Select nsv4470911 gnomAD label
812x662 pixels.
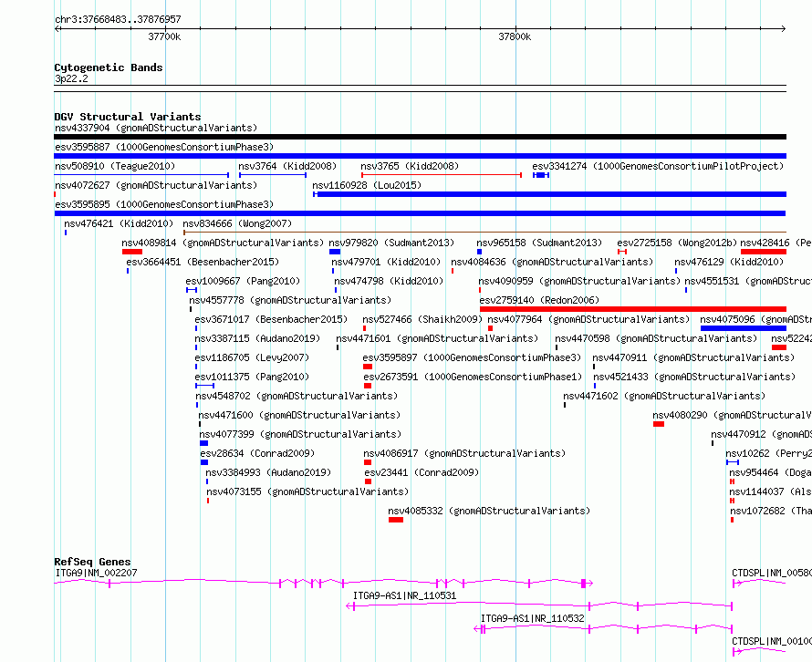coord(693,357)
